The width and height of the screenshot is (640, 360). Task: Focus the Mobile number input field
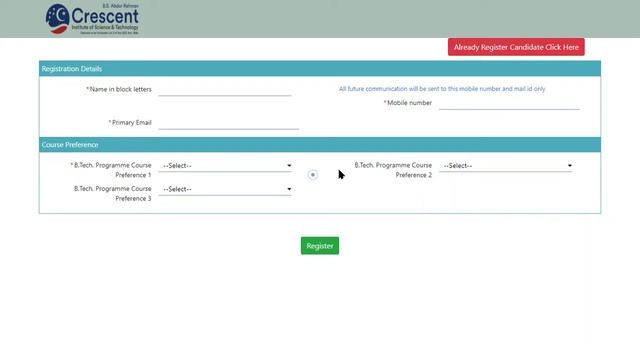[x=509, y=103]
